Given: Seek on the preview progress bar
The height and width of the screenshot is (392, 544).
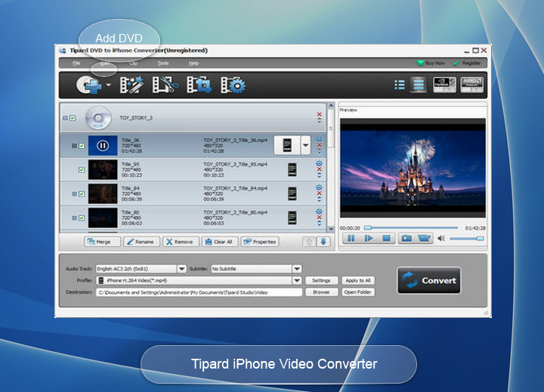Looking at the screenshot, I should coord(411,228).
